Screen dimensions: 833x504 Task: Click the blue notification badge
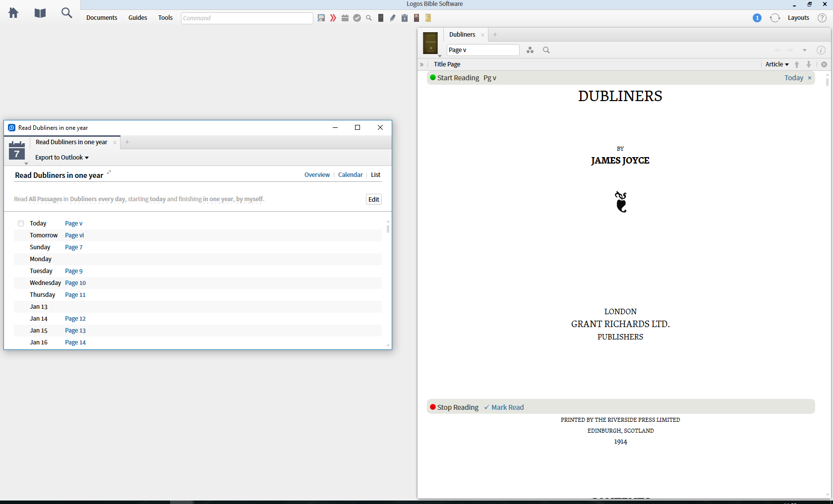coord(757,18)
